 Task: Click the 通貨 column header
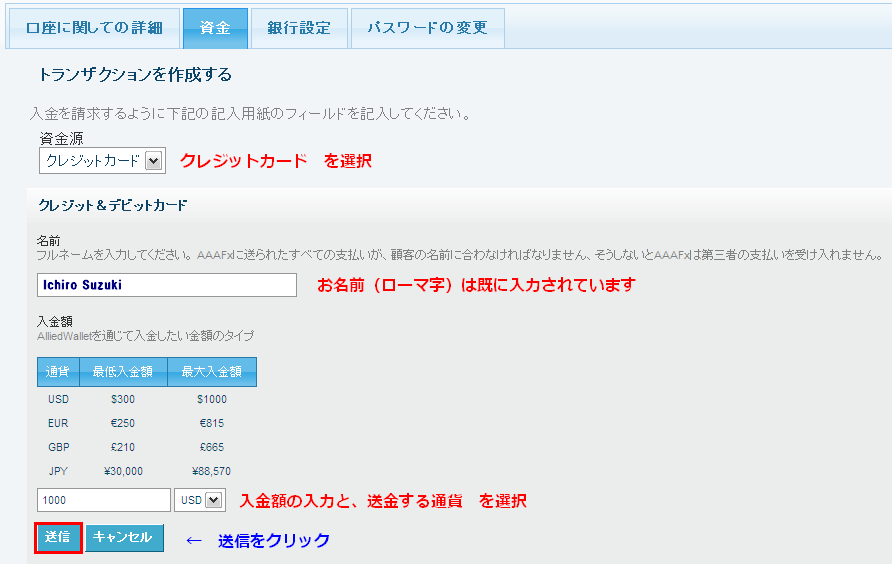click(x=58, y=372)
